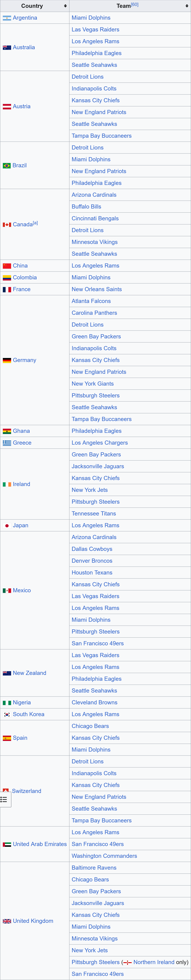Click the South Korea flag icon
This screenshot has width=191, height=980.
[7, 714]
